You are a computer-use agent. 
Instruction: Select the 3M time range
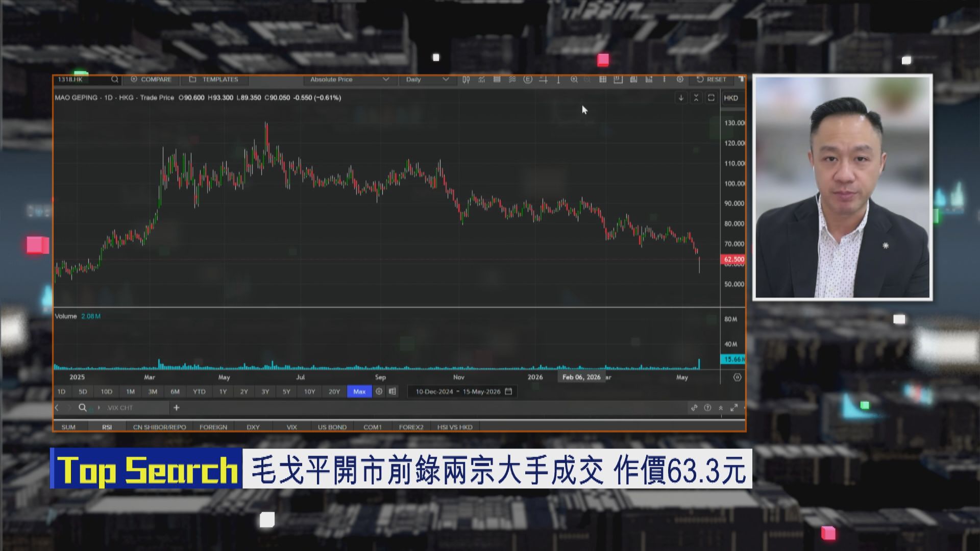(153, 392)
